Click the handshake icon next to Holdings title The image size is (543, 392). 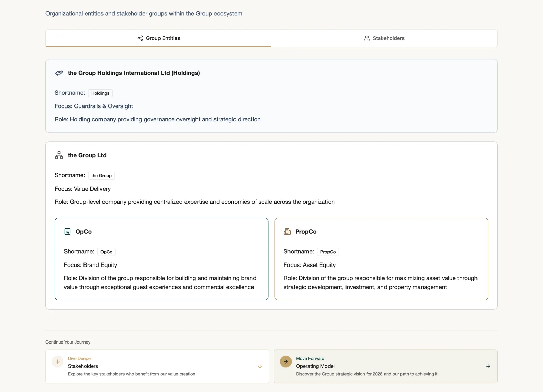tap(59, 73)
